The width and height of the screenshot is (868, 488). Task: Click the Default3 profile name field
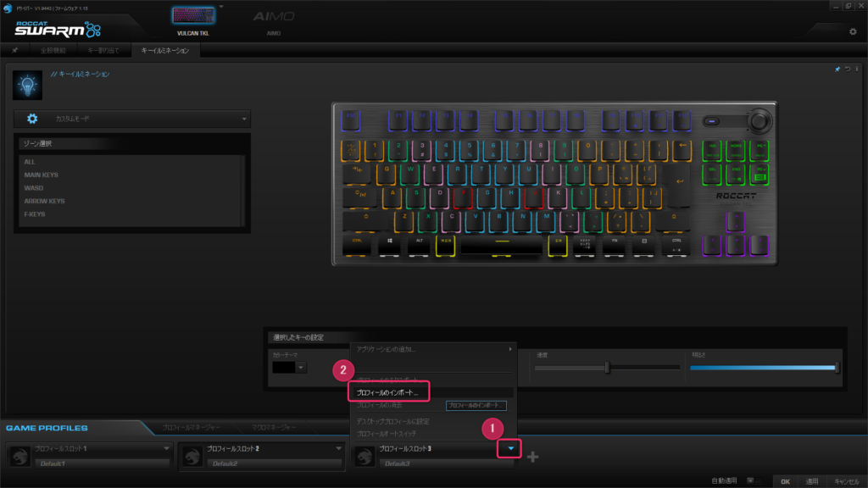tap(447, 463)
